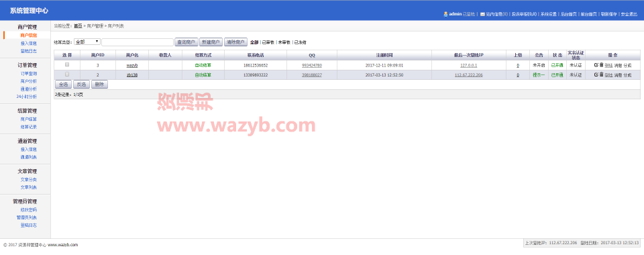Viewport: 644px width, 255px height.
Task: Open 通道列表 in the sidebar
Action: tap(29, 157)
